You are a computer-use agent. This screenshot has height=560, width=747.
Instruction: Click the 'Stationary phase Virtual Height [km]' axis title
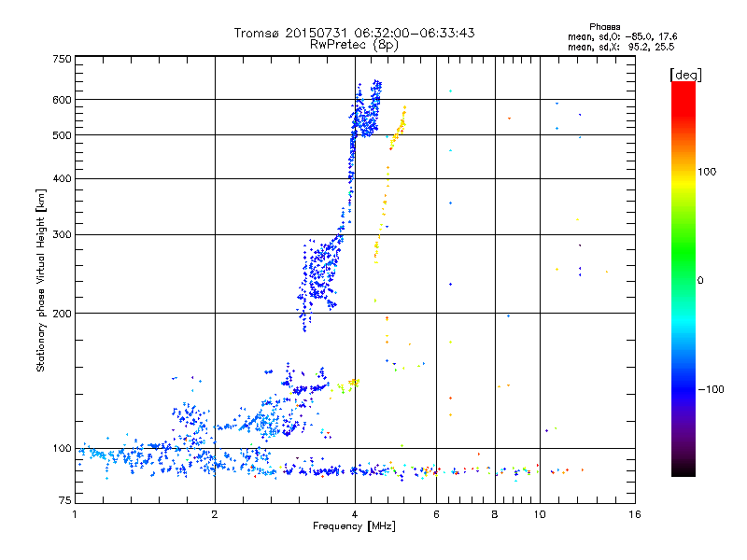click(41, 280)
